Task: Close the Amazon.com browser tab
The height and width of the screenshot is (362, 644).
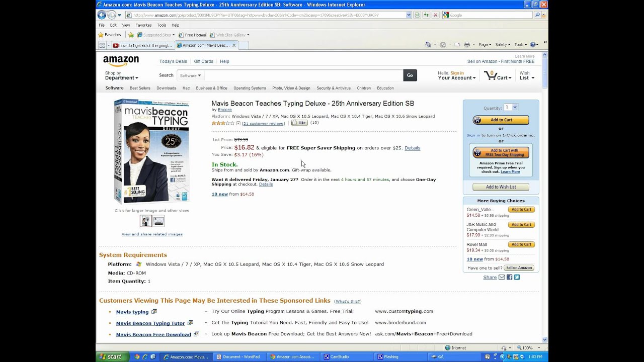Action: (234, 45)
